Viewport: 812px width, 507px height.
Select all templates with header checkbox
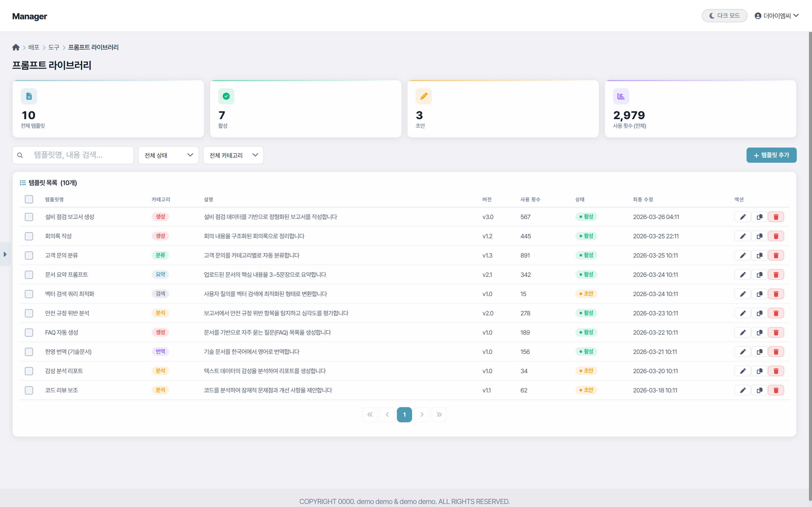(29, 200)
